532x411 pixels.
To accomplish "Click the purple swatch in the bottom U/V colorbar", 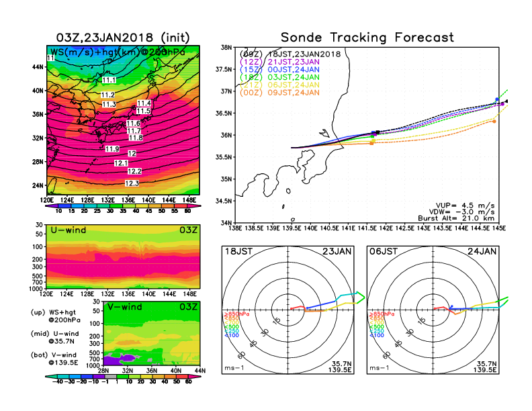I will (99, 377).
